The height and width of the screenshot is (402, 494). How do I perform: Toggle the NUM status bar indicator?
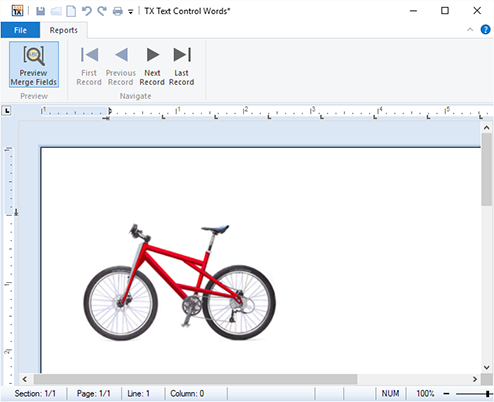tap(390, 394)
